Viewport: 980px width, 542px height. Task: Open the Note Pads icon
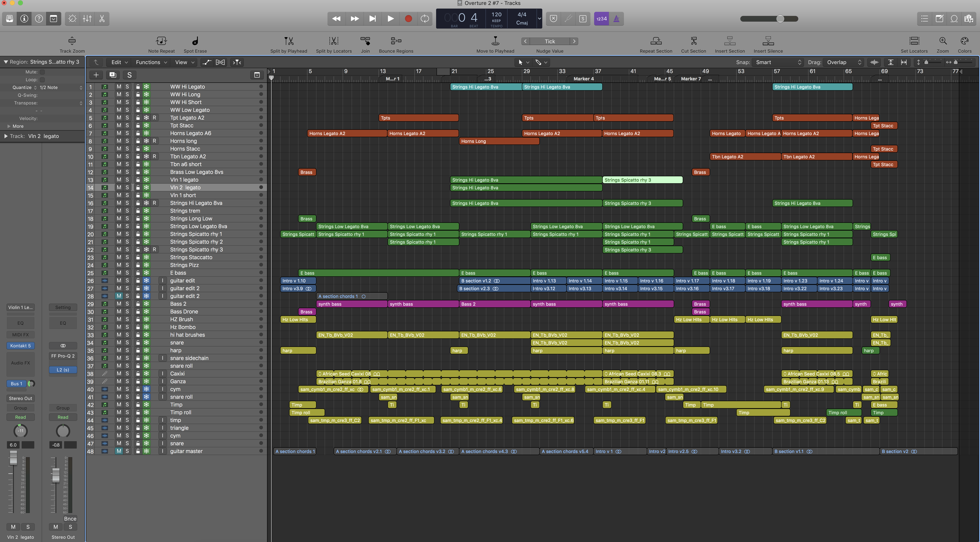939,19
